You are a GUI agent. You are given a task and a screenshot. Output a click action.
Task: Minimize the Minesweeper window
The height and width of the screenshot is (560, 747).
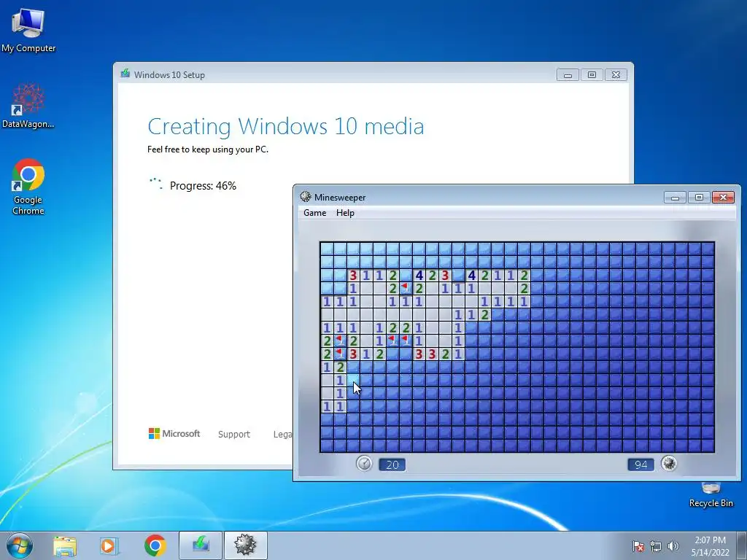(x=675, y=197)
